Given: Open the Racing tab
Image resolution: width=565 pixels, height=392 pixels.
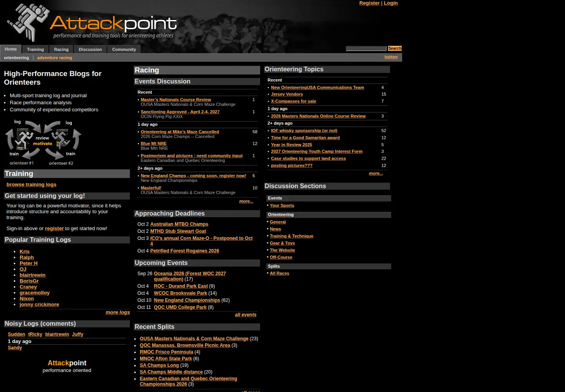Looking at the screenshot, I should tap(61, 49).
